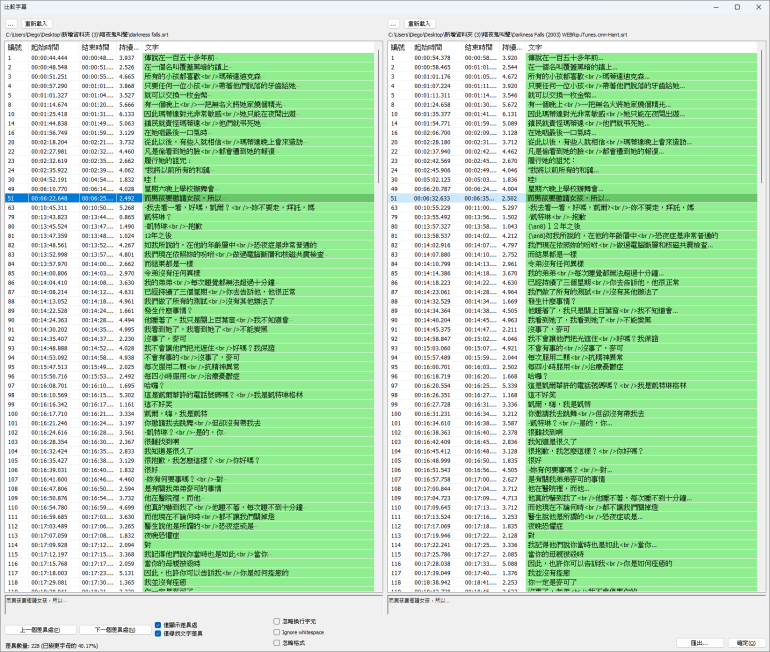Minimize the 比較字幕 window
Image resolution: width=770 pixels, height=652 pixels.
coord(717,7)
